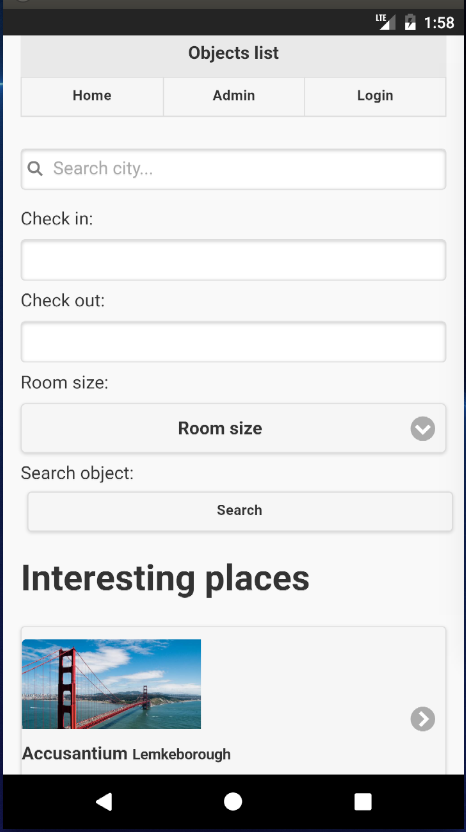Tap the Android home circle button
The width and height of the screenshot is (466, 832).
[x=233, y=802]
